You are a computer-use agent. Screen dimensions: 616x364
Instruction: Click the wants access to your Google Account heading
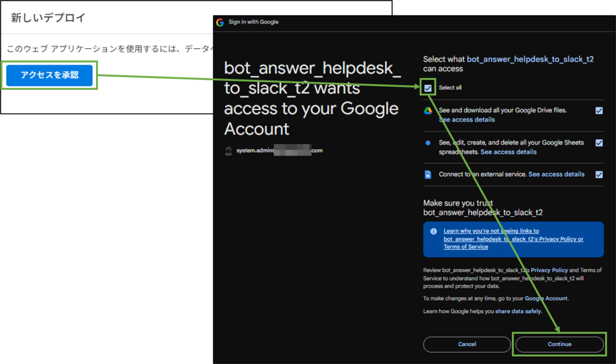point(312,98)
